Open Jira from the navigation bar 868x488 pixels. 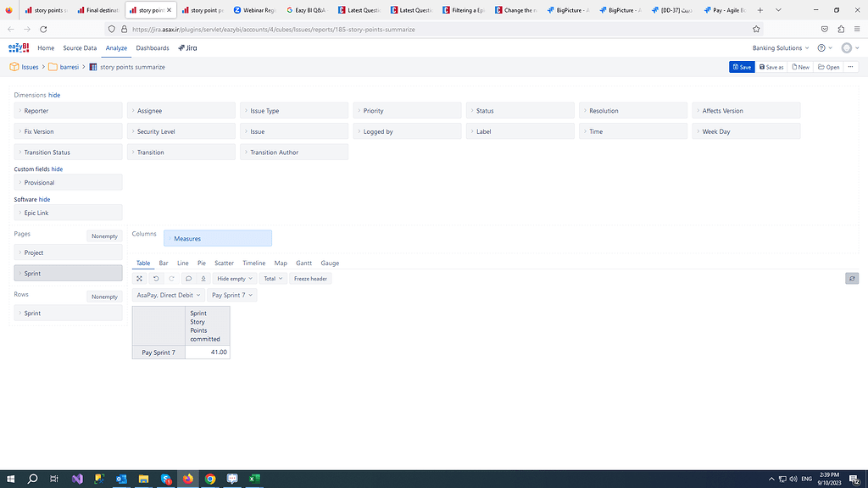pyautogui.click(x=186, y=48)
